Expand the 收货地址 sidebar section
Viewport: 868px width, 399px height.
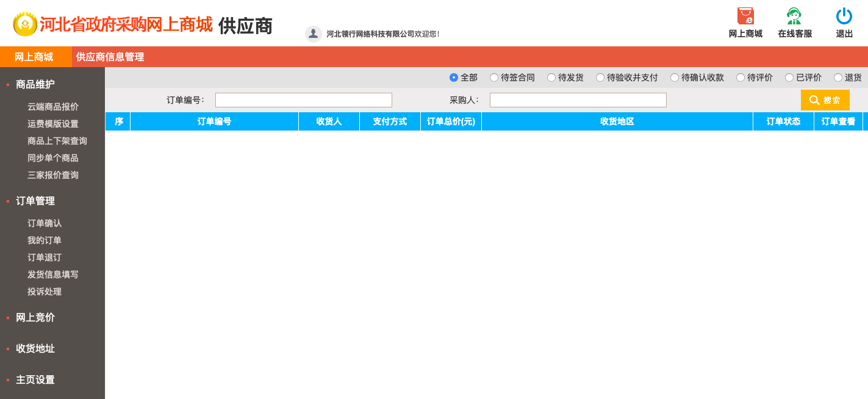35,348
